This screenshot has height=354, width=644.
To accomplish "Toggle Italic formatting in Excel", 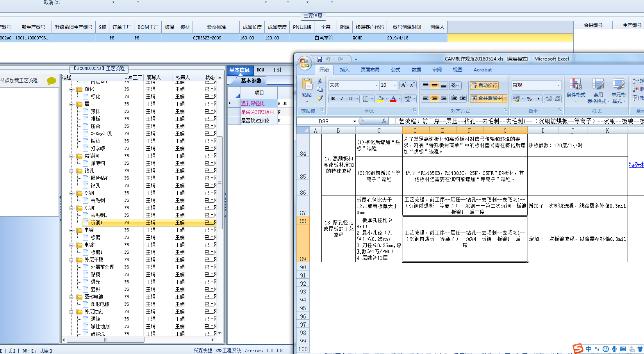I will point(342,99).
